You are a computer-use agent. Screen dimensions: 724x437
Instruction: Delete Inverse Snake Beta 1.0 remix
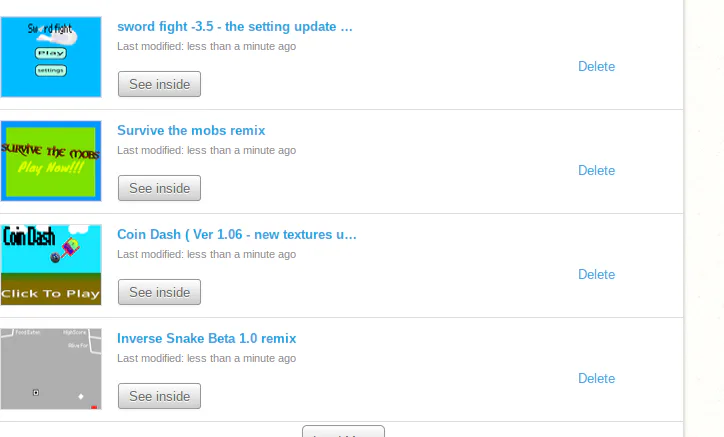(597, 378)
